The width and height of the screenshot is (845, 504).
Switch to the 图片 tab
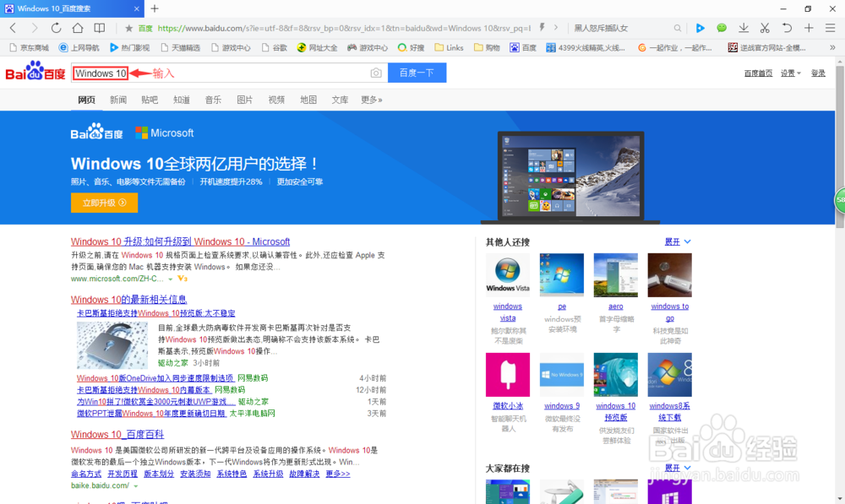245,100
